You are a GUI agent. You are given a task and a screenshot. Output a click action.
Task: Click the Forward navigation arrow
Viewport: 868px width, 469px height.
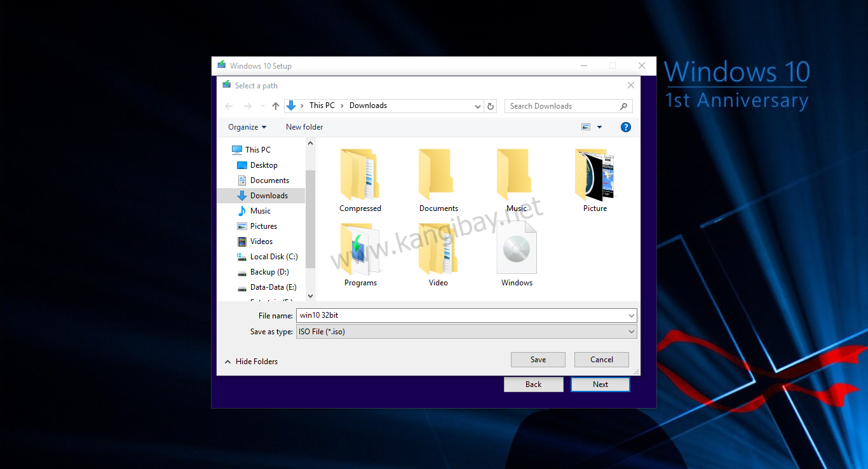[x=248, y=106]
